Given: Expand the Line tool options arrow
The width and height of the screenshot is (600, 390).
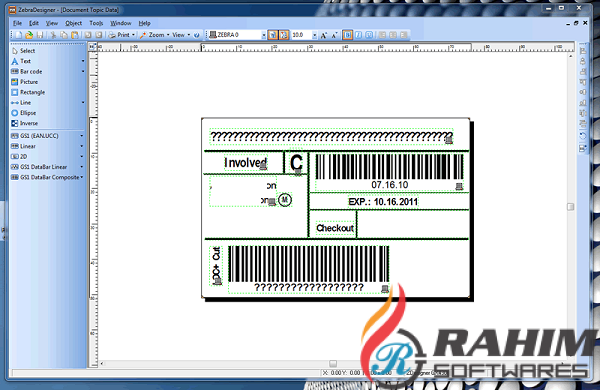Looking at the screenshot, I should tap(83, 102).
